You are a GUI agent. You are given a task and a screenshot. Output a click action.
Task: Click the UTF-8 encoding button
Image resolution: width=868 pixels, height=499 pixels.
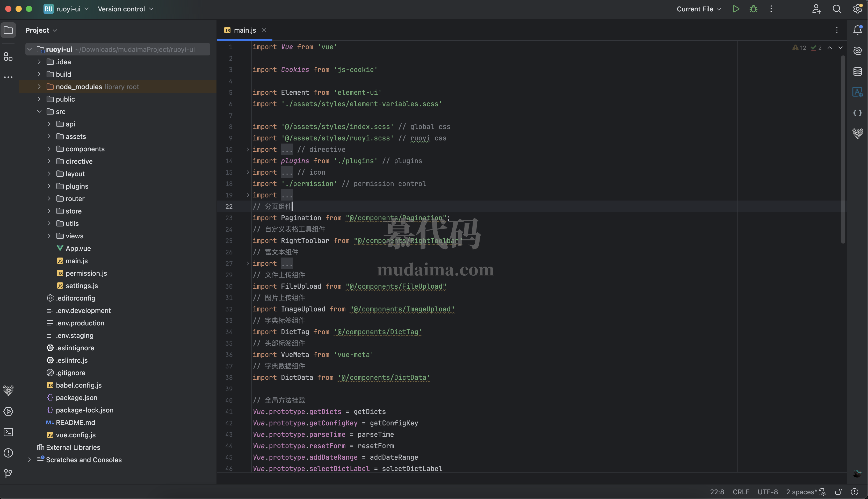tap(767, 492)
